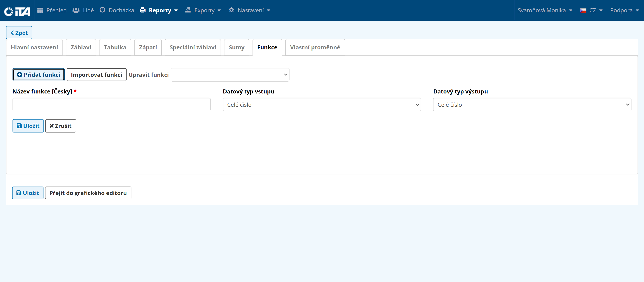The image size is (644, 282).
Task: Select the Sumy tab
Action: (x=236, y=47)
